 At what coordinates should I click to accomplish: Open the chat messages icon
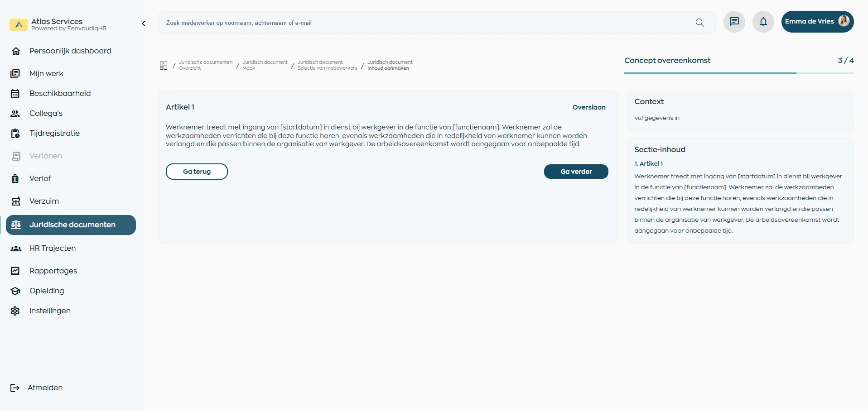pos(733,21)
